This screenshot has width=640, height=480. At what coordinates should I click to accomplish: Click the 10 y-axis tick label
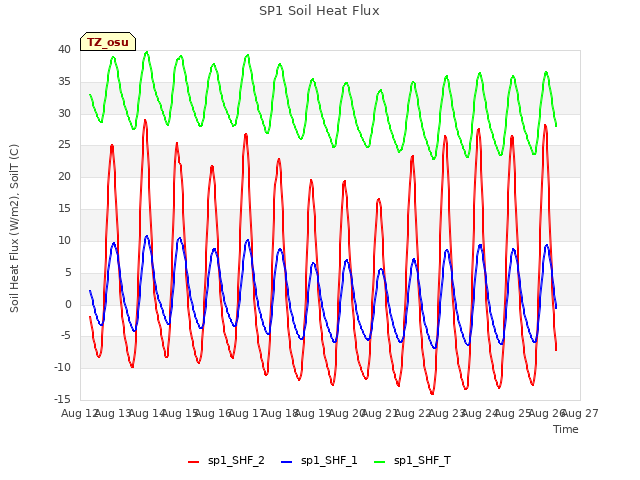click(x=64, y=240)
